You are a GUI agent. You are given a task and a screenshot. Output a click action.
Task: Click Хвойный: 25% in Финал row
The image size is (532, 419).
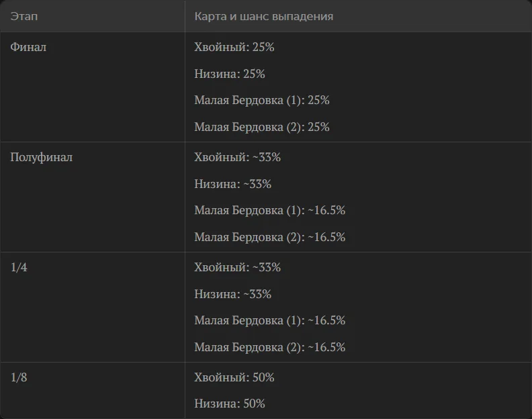tap(234, 47)
